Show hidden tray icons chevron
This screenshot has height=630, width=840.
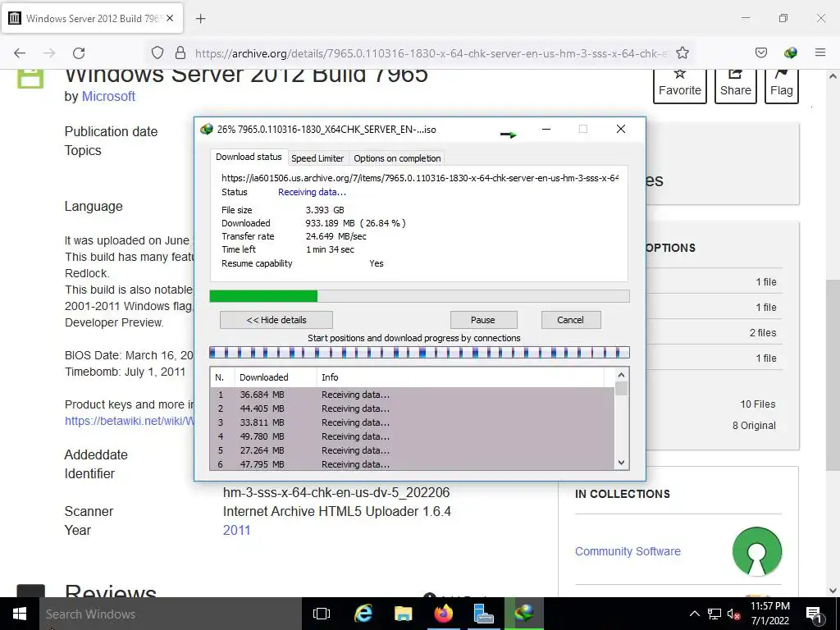(x=694, y=614)
